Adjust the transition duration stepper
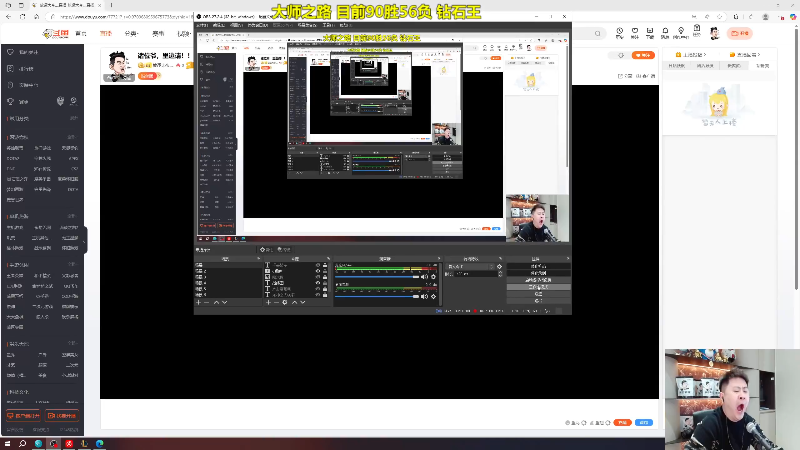Screen dimensions: 800x450 point(500,274)
